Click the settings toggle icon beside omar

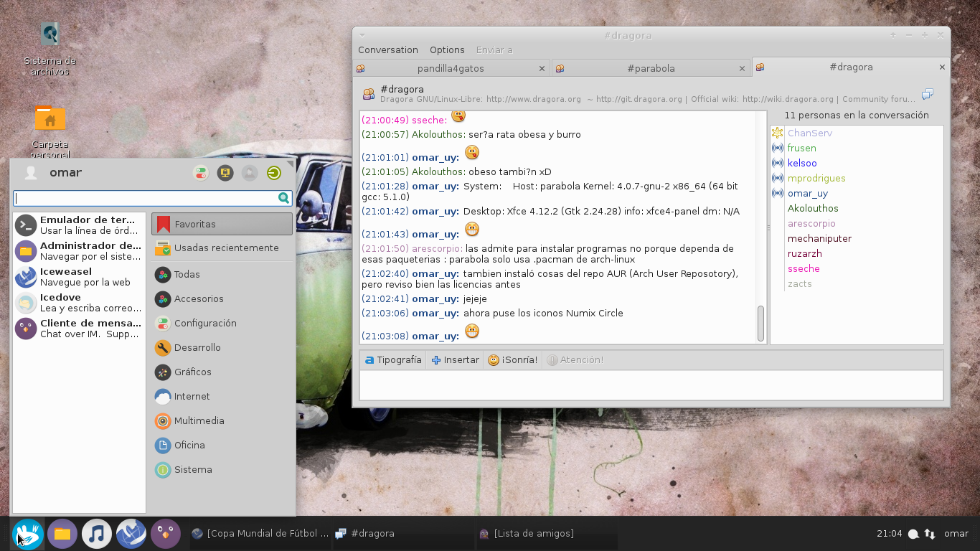coord(201,173)
